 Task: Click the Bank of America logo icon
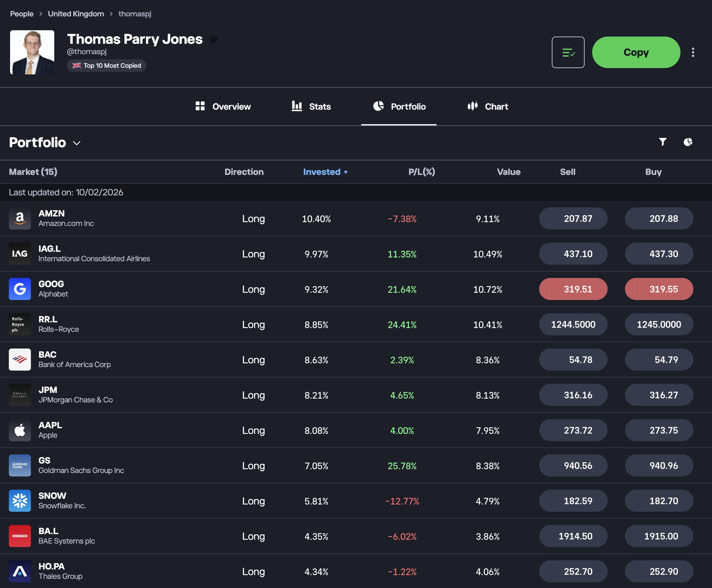point(20,359)
